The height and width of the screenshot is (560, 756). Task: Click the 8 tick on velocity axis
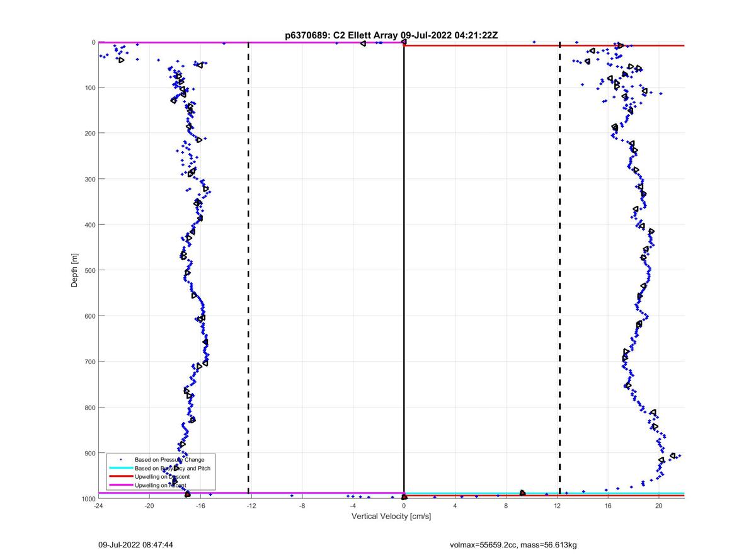point(506,505)
